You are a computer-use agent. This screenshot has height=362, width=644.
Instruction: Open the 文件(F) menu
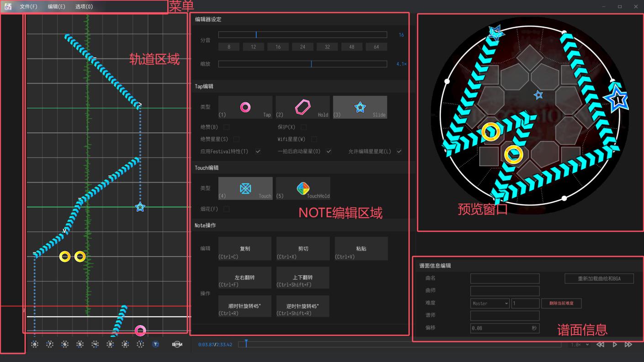tap(28, 6)
